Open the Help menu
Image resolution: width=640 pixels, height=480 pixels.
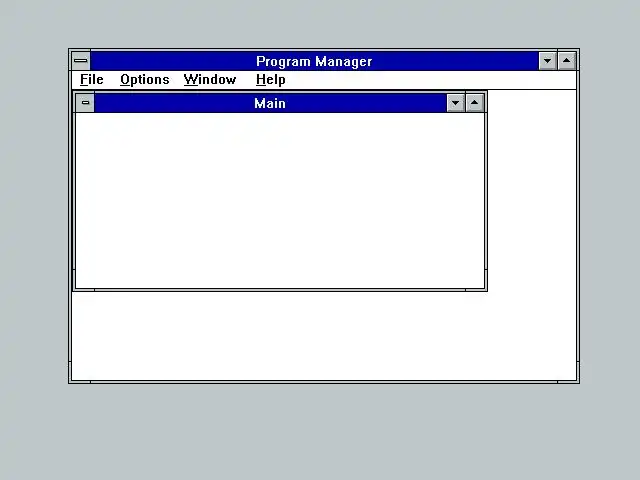[270, 80]
